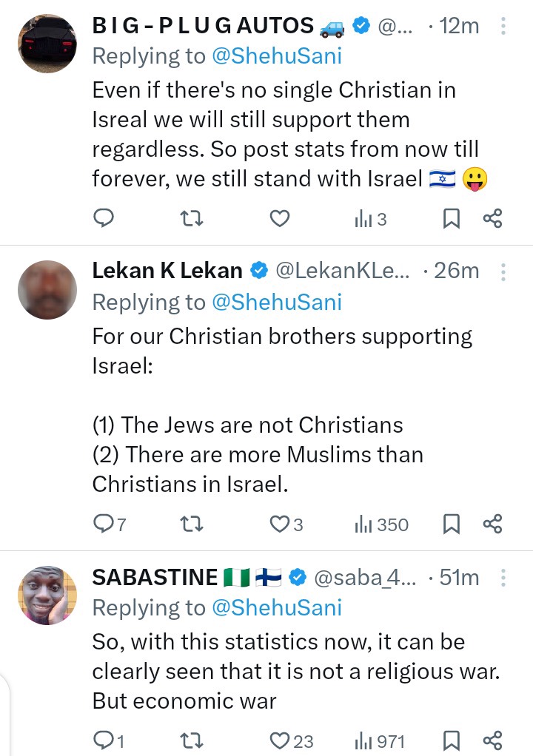Open SABASTINE's profile from display name
Viewport: 533px width, 756px height.
click(155, 578)
